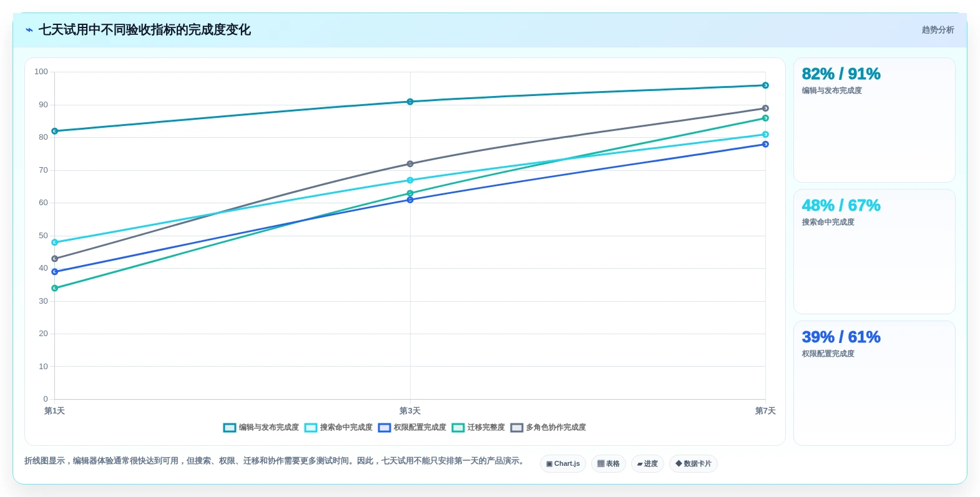This screenshot has height=497, width=980.
Task: Click the 第7天 x-axis label
Action: [765, 411]
